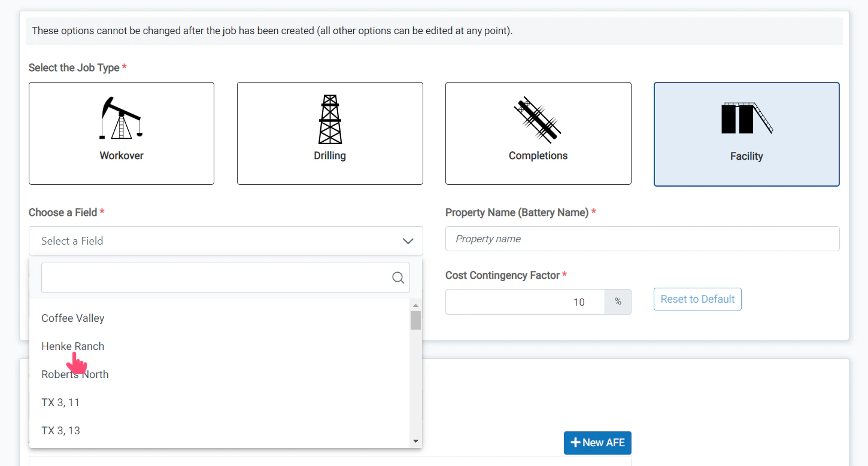Click the pumpjack Workover icon
Image resolution: width=868 pixels, height=466 pixels.
tap(122, 117)
